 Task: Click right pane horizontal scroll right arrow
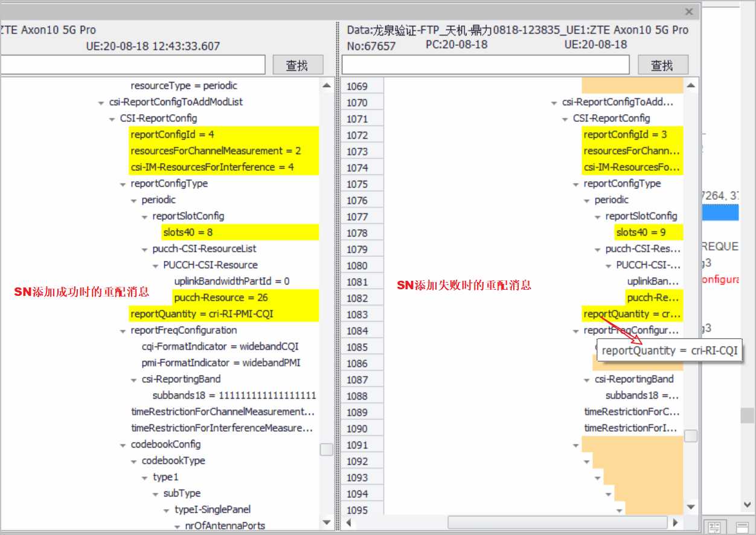point(675,522)
